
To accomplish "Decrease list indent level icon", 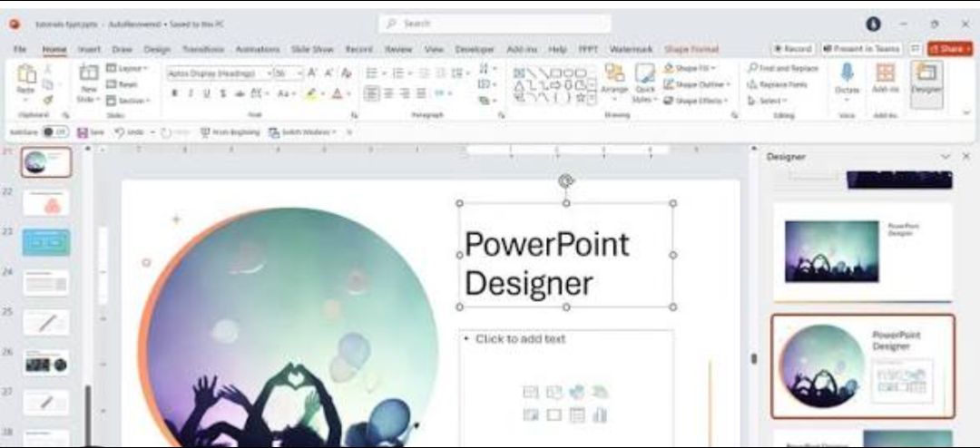I will 424,73.
